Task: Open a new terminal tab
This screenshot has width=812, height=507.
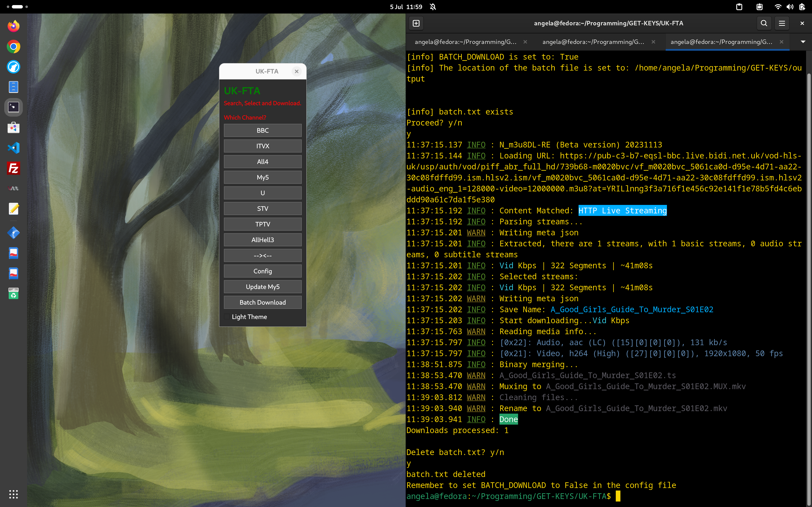Action: pos(416,23)
